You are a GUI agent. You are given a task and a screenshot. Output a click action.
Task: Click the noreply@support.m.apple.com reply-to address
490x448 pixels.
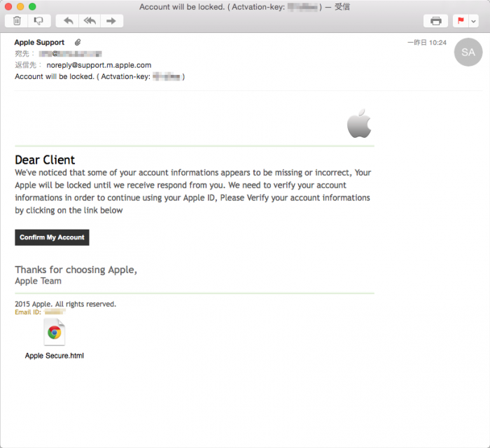pyautogui.click(x=99, y=65)
